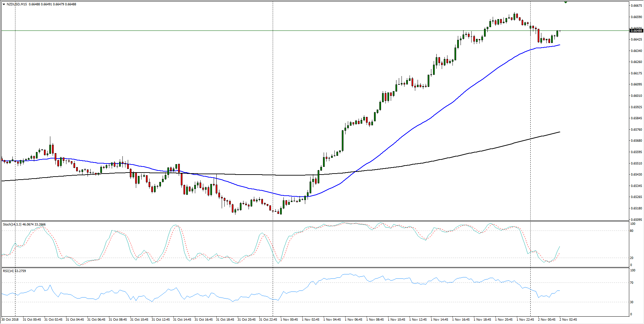
Task: Click the 0.65760 price scale label
Action: point(636,130)
